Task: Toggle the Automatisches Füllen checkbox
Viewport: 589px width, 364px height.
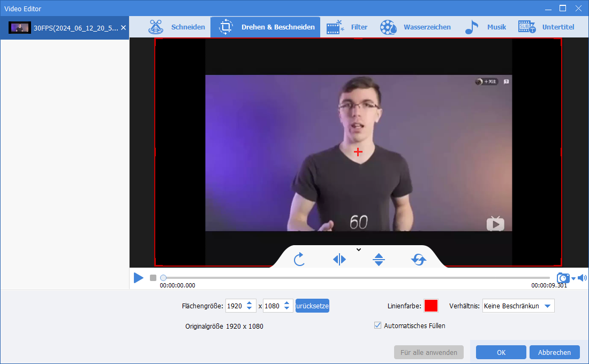Action: point(378,325)
